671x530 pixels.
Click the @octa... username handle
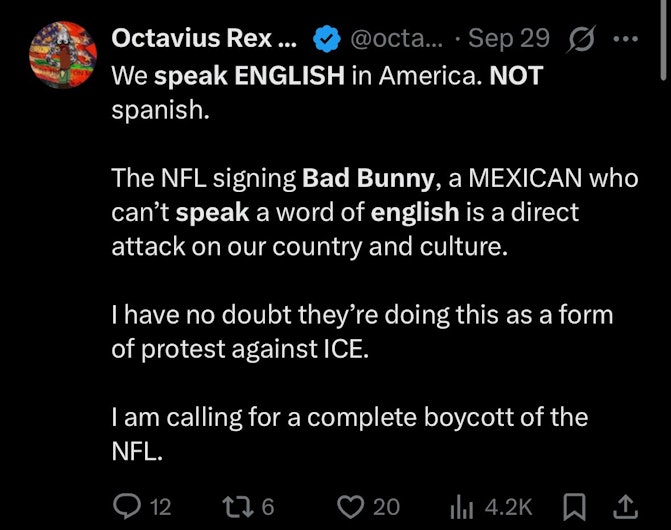[x=394, y=39]
